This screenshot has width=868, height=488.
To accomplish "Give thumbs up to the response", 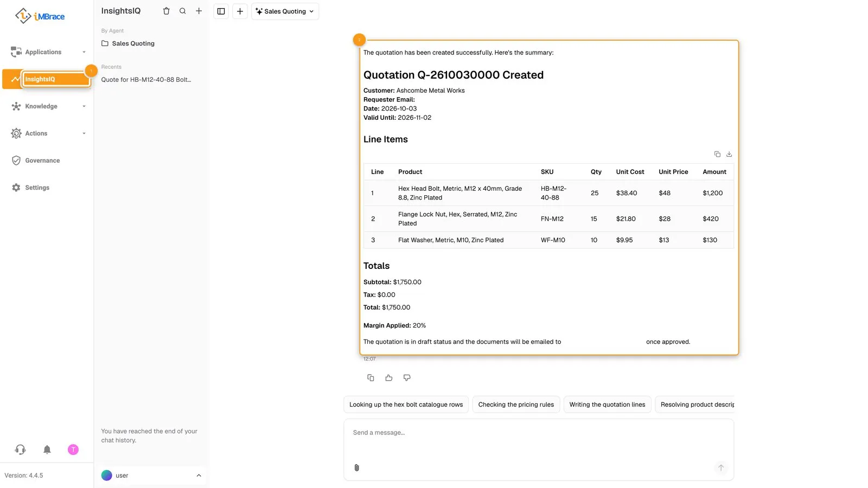I will pyautogui.click(x=389, y=378).
